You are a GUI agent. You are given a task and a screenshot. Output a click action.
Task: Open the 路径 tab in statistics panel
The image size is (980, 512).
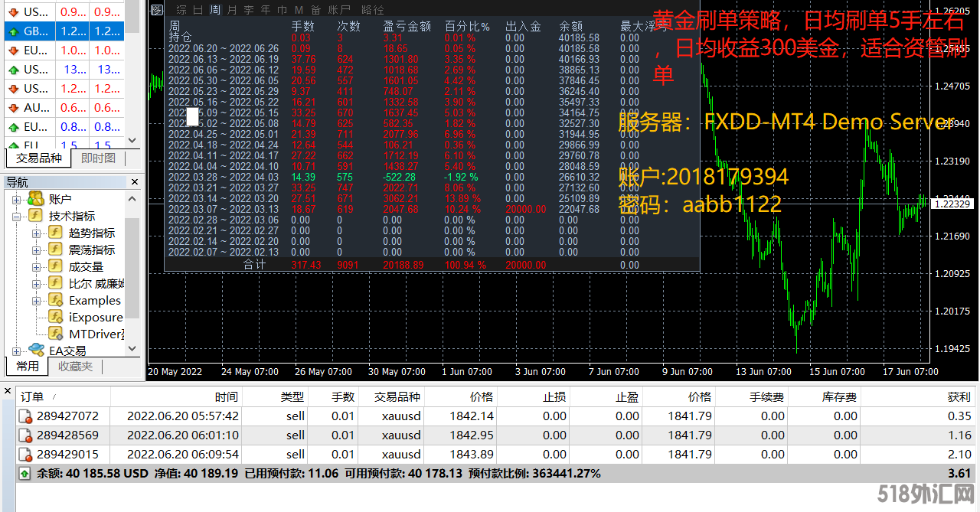point(372,10)
